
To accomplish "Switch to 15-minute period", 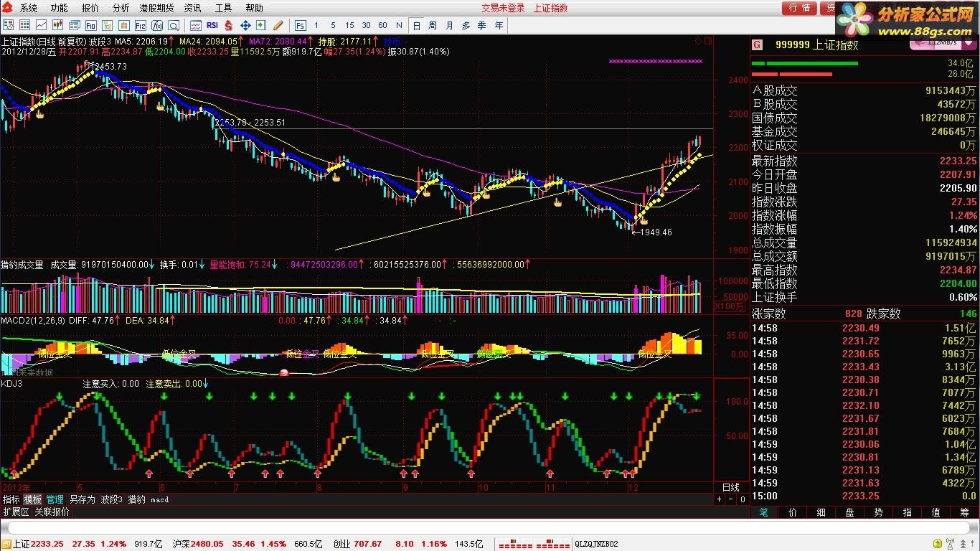I will point(349,25).
